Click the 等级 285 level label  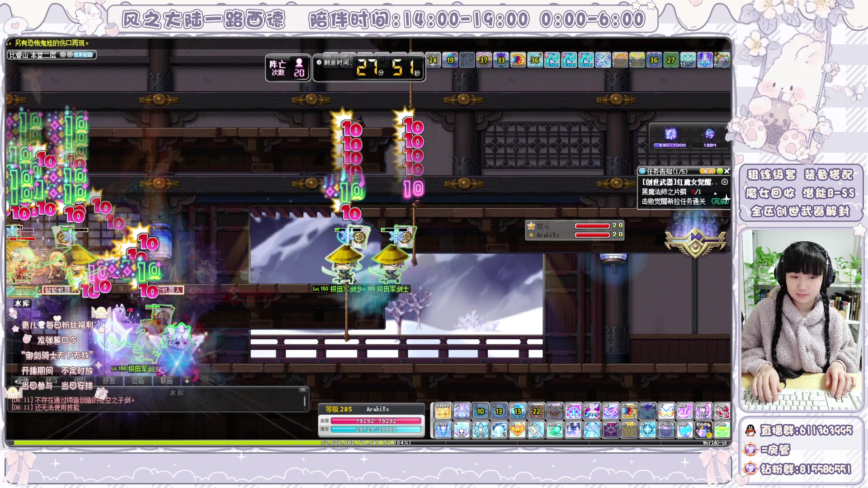click(339, 409)
